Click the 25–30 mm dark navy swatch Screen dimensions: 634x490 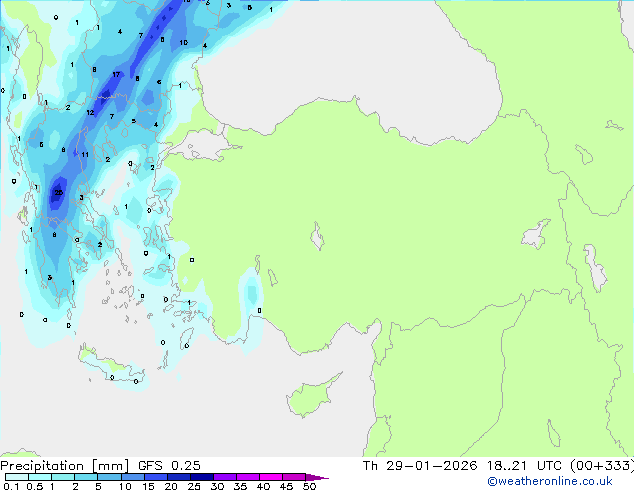pyautogui.click(x=202, y=477)
